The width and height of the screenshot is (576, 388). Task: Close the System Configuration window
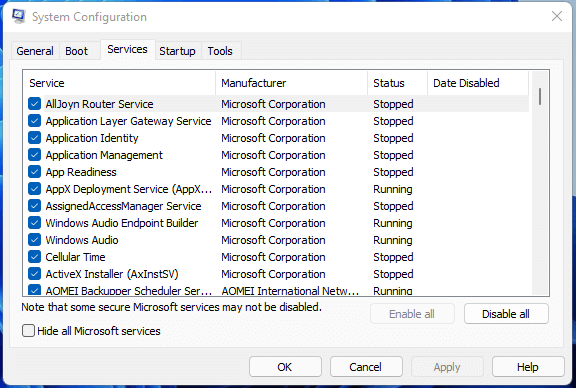tap(557, 16)
